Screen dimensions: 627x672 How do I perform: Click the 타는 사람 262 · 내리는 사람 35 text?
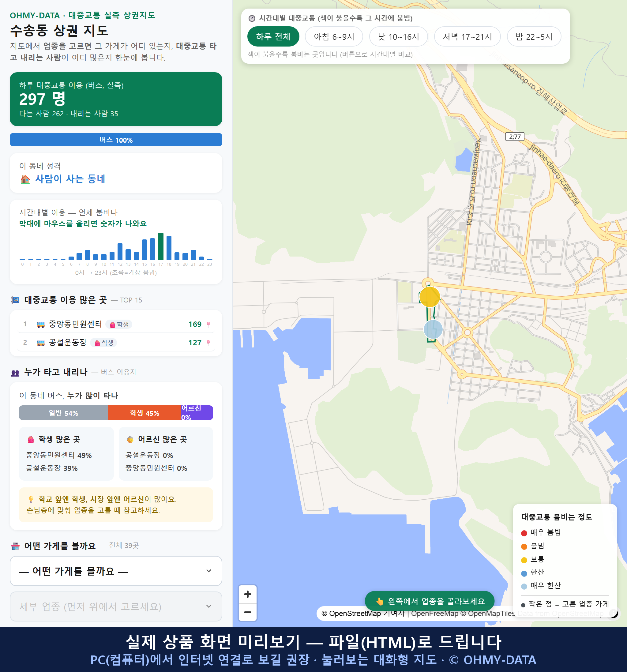point(69,114)
